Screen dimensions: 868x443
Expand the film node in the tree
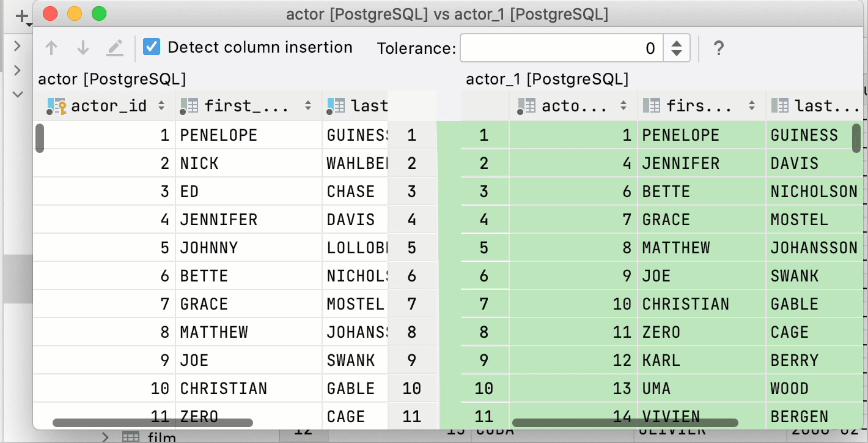[x=105, y=436]
